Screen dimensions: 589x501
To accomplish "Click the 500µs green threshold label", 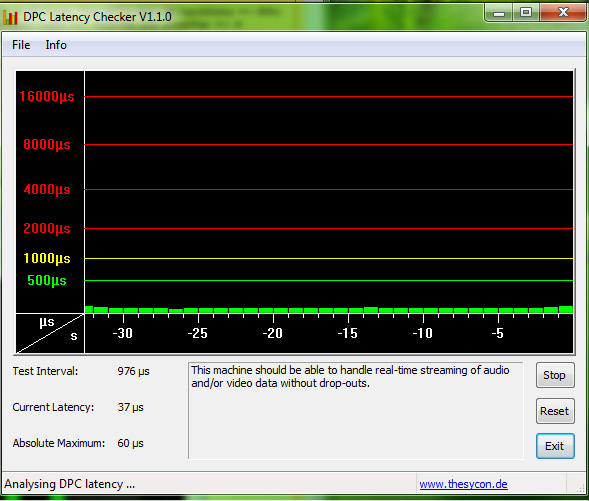I will tap(47, 280).
